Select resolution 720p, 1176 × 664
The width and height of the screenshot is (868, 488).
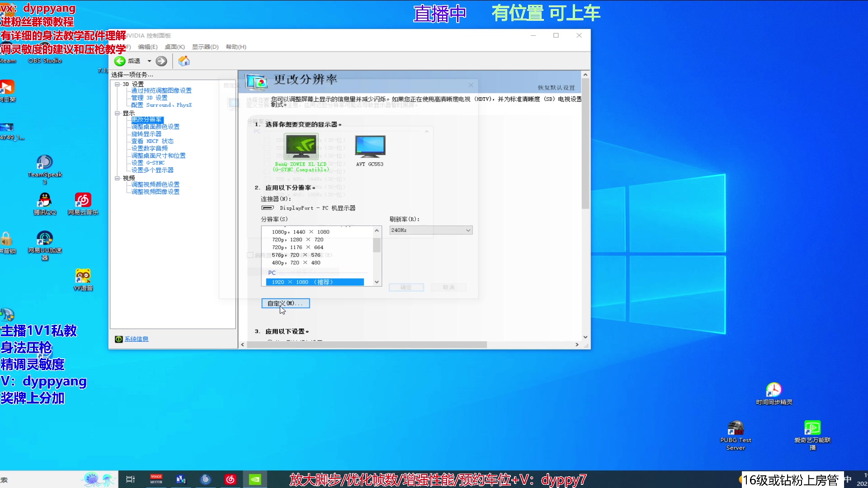pos(297,247)
